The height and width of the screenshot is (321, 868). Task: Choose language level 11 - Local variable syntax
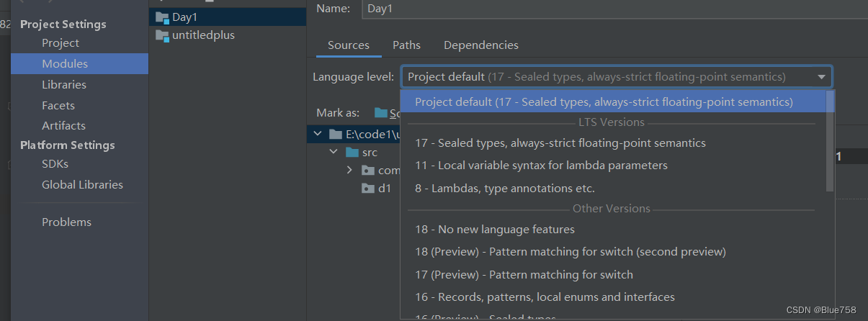point(541,166)
